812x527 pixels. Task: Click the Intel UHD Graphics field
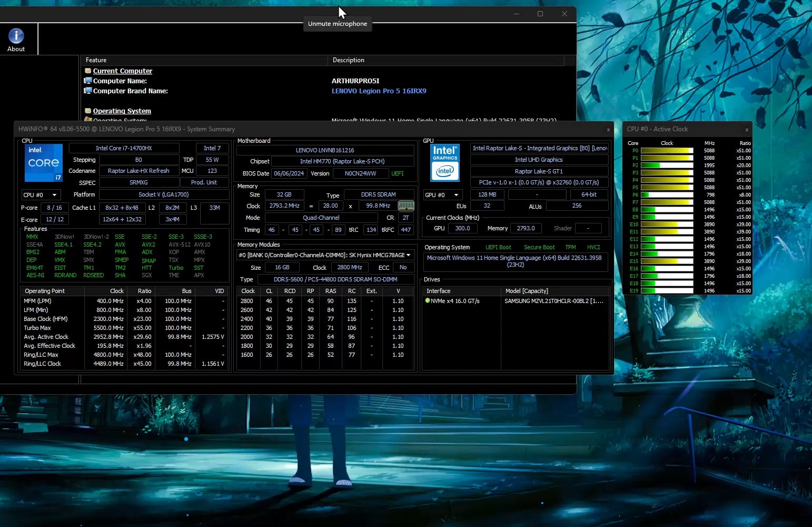click(x=539, y=160)
